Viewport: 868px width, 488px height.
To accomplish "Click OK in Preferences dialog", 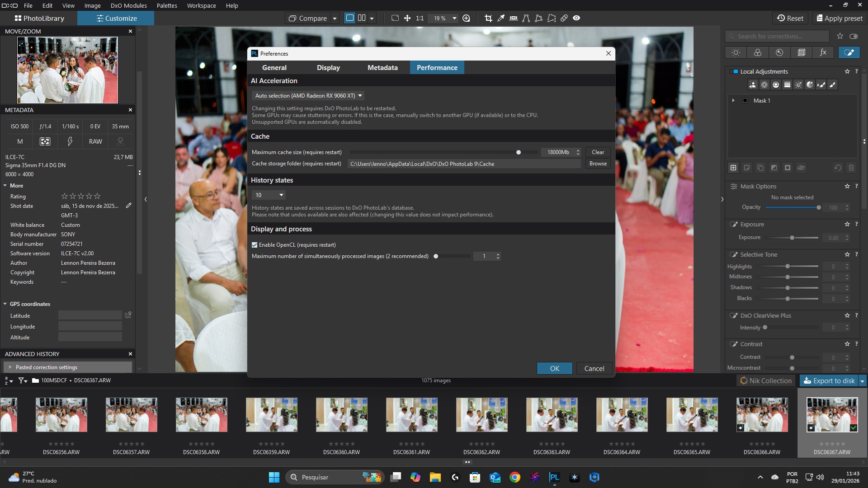I will click(554, 368).
